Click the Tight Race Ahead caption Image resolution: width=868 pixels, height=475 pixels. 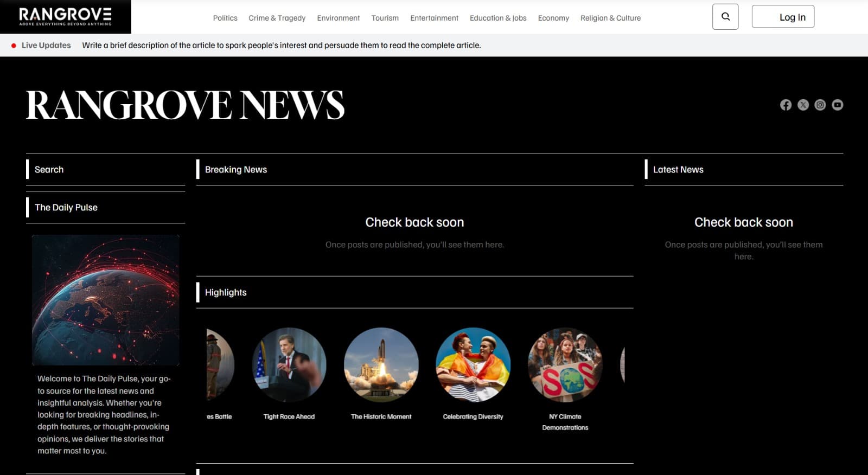point(289,416)
